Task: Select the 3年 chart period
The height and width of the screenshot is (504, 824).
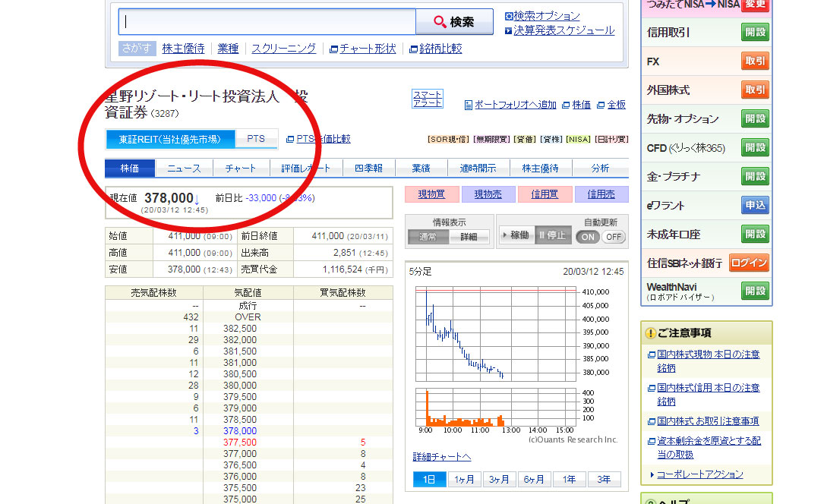Action: pyautogui.click(x=604, y=479)
